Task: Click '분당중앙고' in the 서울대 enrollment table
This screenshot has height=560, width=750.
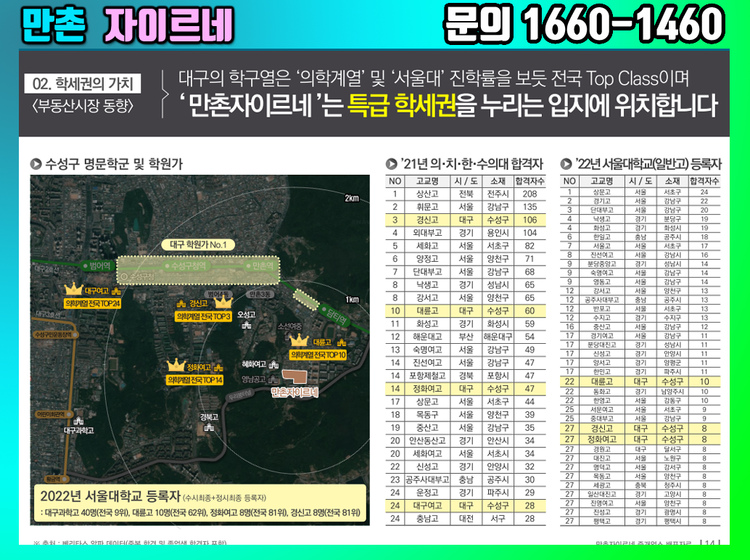Action: [x=601, y=264]
